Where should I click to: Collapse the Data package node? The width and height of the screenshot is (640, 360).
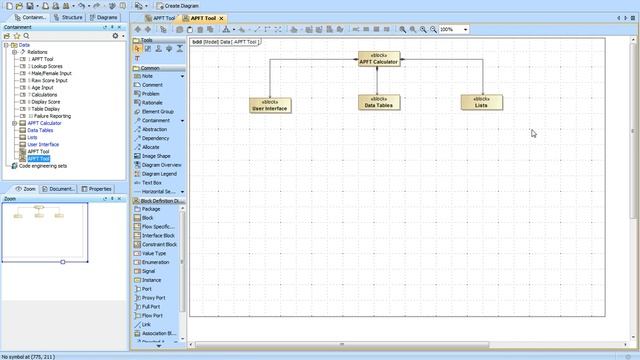[6, 45]
